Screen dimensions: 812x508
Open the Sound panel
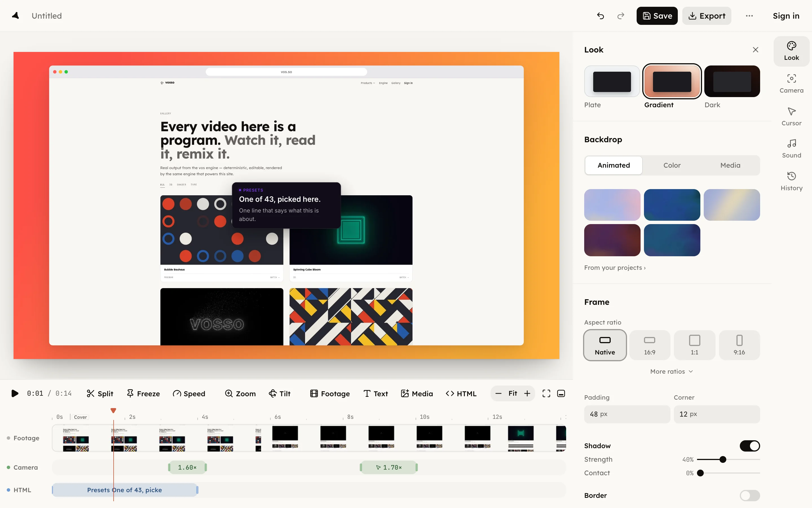pyautogui.click(x=791, y=149)
